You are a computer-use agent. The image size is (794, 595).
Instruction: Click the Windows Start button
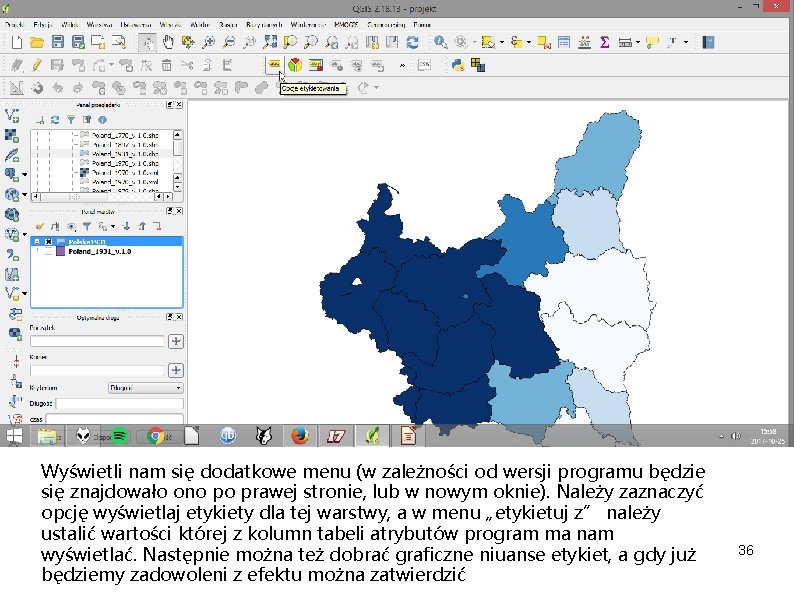click(14, 435)
